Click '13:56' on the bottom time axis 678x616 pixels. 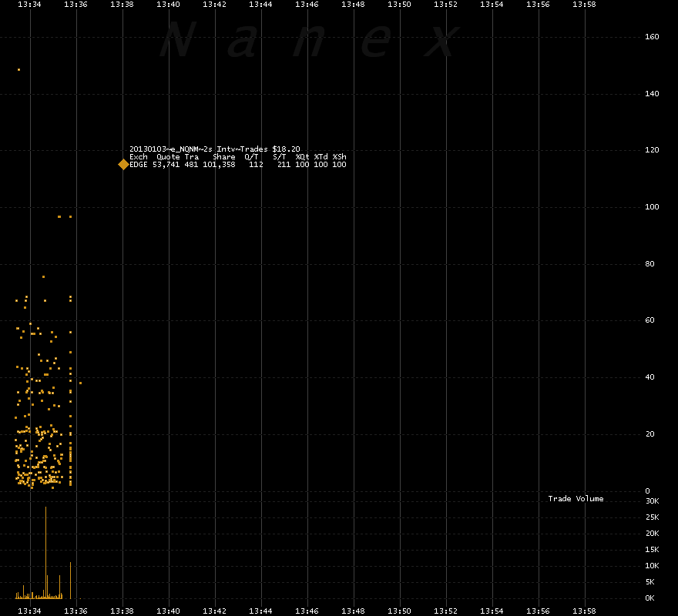tap(538, 611)
